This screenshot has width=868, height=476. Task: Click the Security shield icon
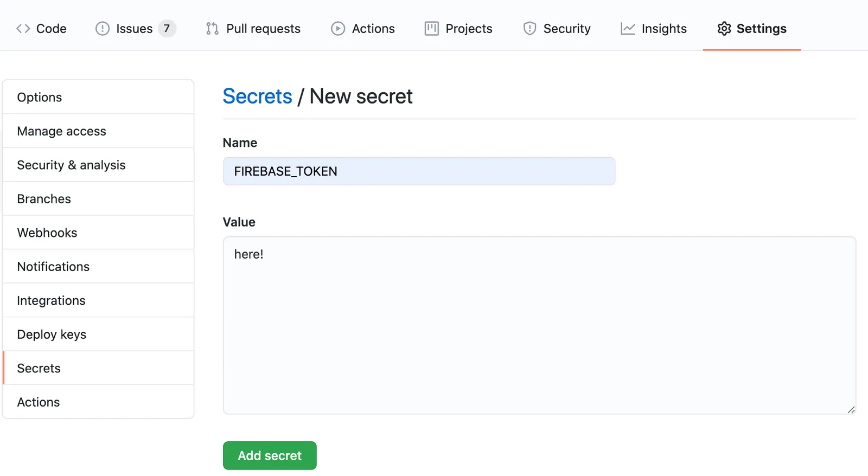point(528,28)
